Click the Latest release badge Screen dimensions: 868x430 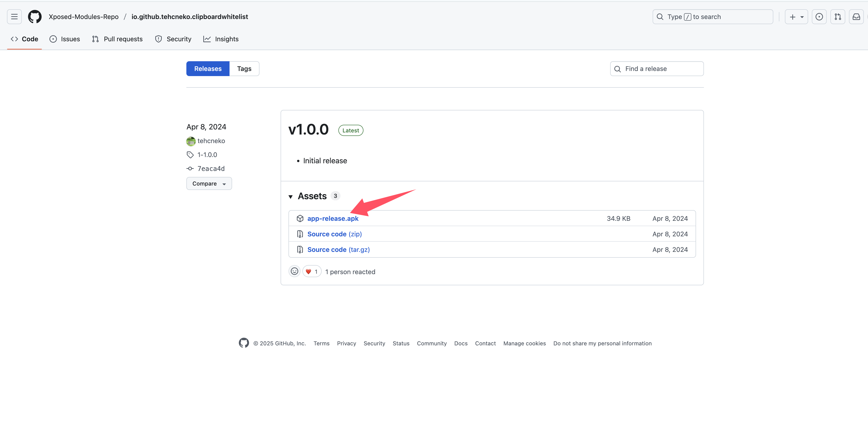pos(350,130)
